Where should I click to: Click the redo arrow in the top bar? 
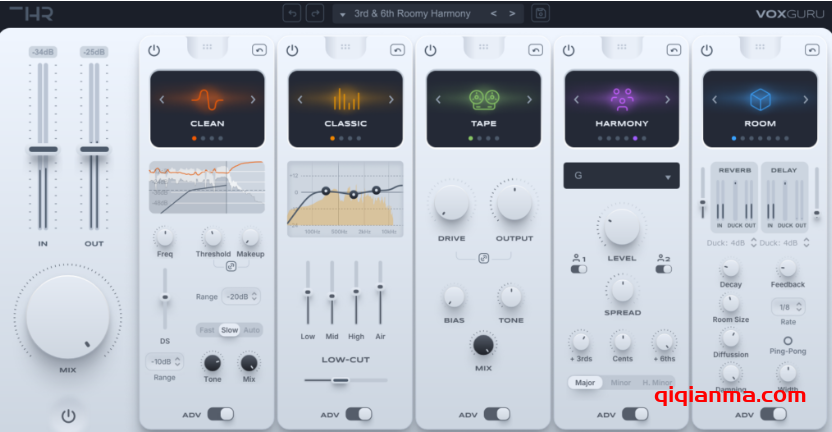click(x=315, y=13)
